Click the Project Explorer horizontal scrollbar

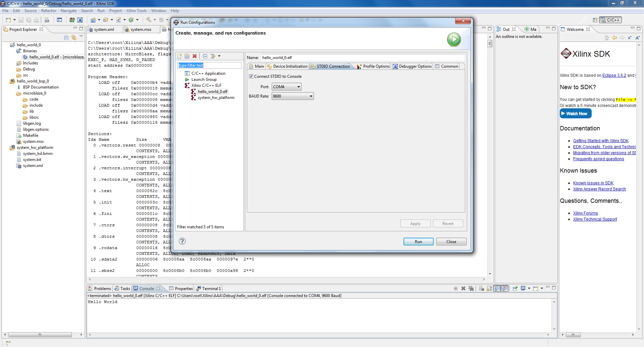(x=40, y=335)
